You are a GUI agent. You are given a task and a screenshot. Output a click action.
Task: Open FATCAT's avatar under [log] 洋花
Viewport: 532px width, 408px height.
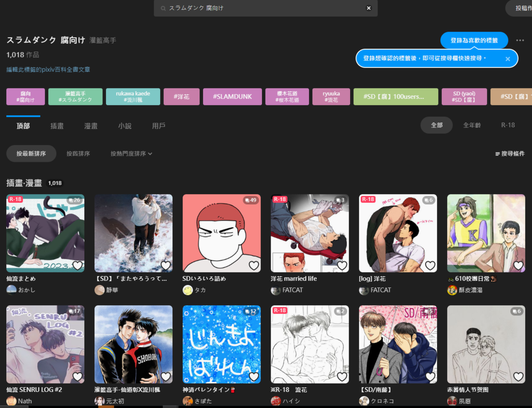(x=364, y=290)
